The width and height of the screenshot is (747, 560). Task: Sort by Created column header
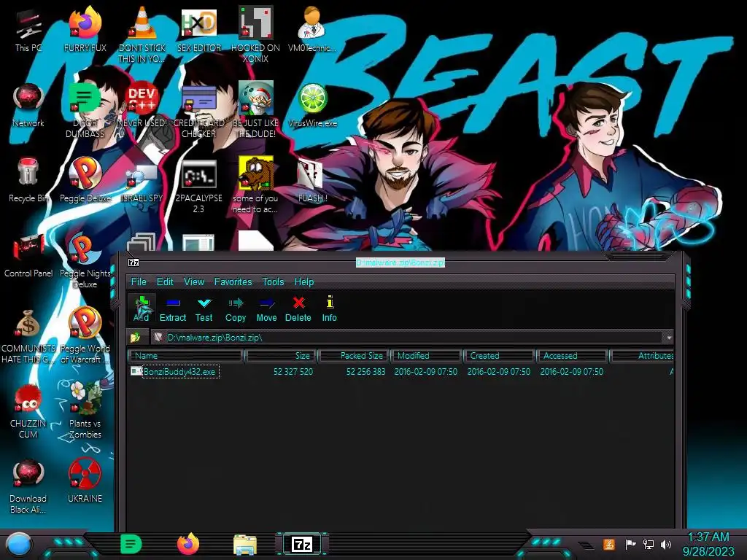(x=499, y=356)
